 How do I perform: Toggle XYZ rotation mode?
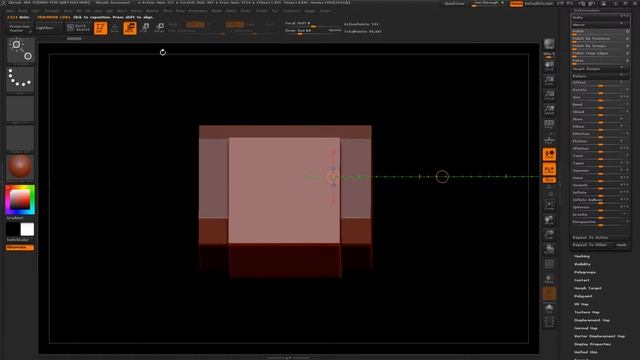[x=549, y=180]
